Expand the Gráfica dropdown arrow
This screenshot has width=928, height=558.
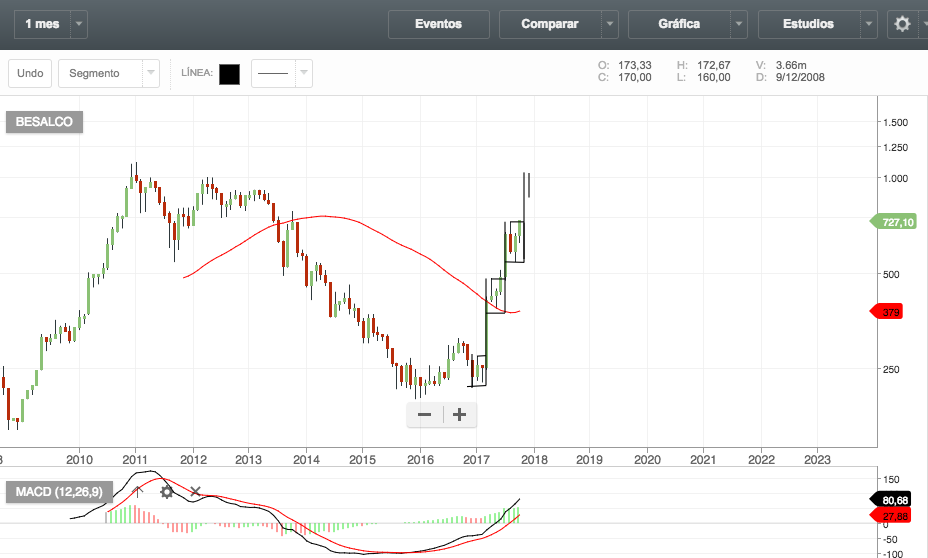pyautogui.click(x=739, y=24)
